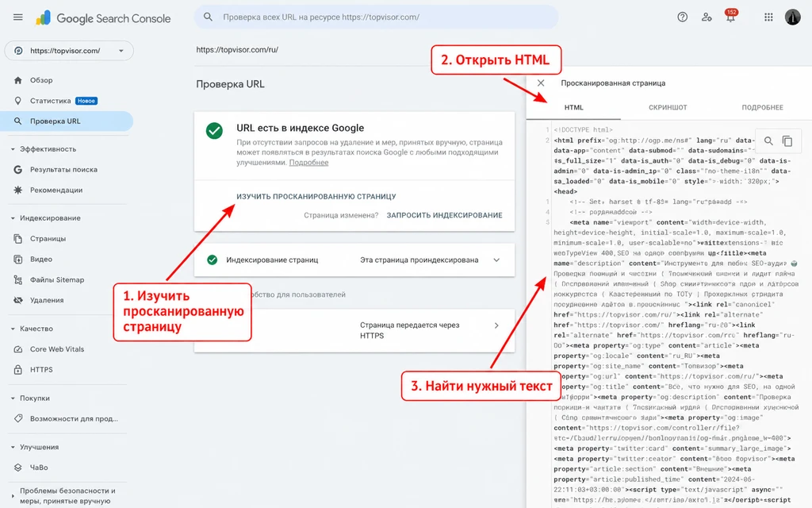Collapse the Покупки section
Image resolution: width=812 pixels, height=508 pixels.
(13, 398)
